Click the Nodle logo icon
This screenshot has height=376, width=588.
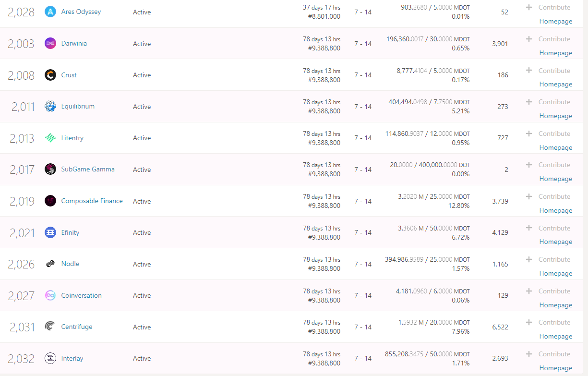click(50, 264)
